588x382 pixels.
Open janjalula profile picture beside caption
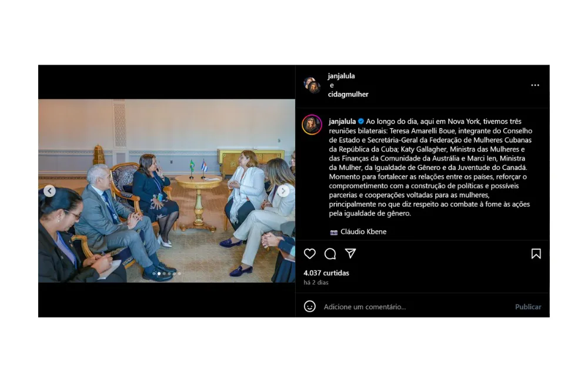[x=312, y=125]
